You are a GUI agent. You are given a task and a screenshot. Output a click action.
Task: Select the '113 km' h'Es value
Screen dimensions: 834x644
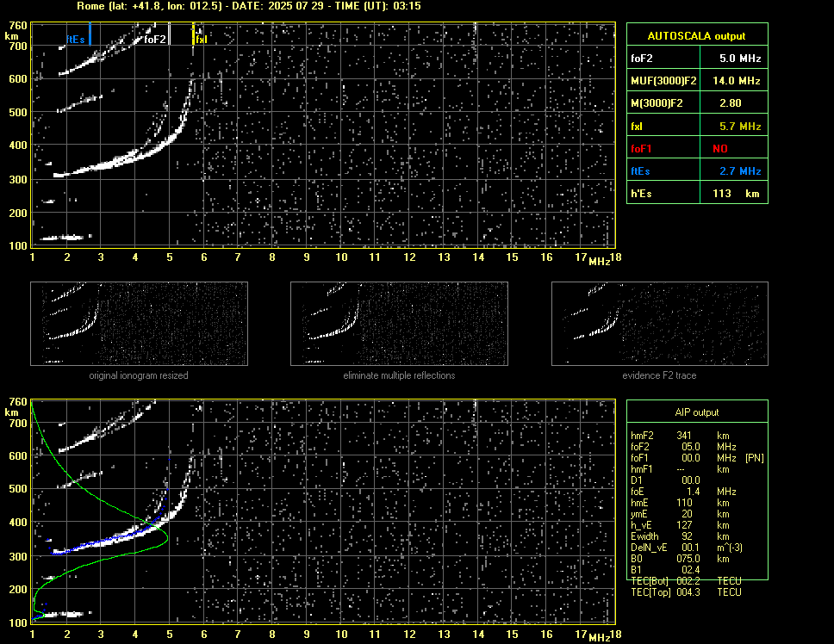click(x=736, y=194)
